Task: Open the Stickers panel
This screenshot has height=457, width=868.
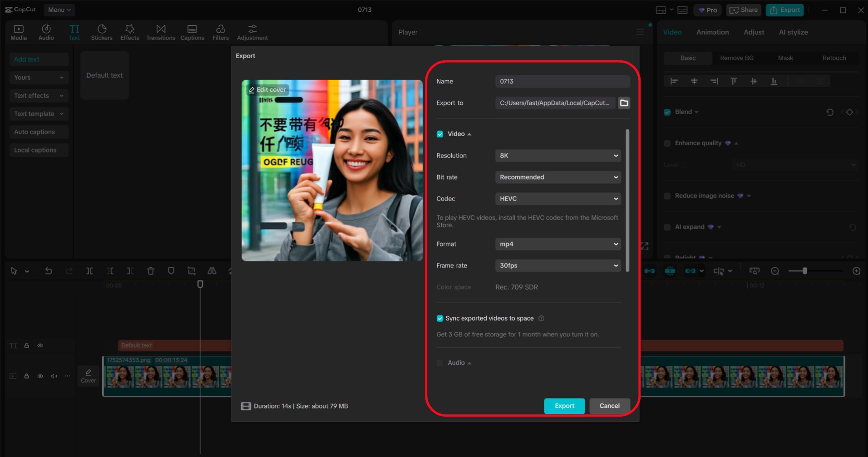Action: tap(102, 32)
